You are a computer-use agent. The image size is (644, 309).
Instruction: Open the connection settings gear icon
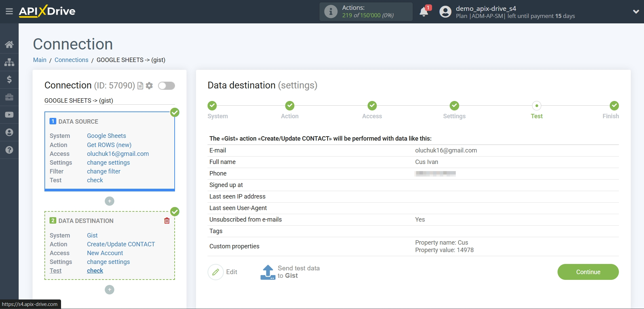149,86
